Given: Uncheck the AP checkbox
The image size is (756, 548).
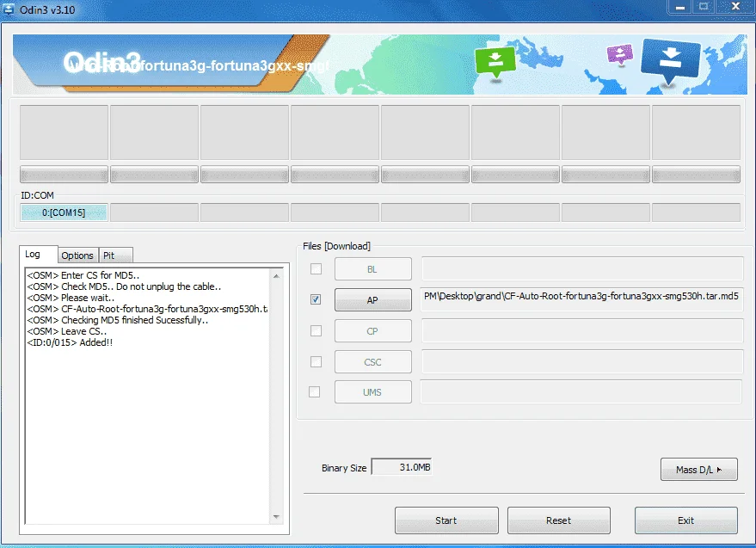Looking at the screenshot, I should click(x=316, y=299).
